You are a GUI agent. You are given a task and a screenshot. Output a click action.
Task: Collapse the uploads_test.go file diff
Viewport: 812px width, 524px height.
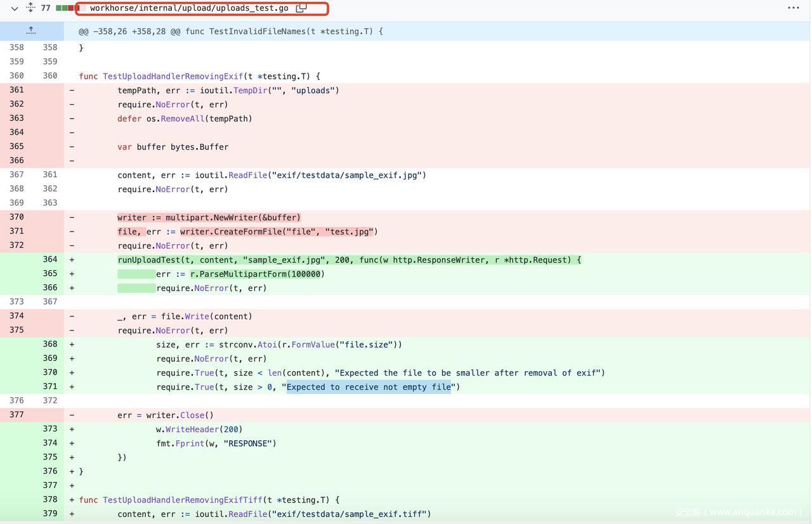[15, 8]
